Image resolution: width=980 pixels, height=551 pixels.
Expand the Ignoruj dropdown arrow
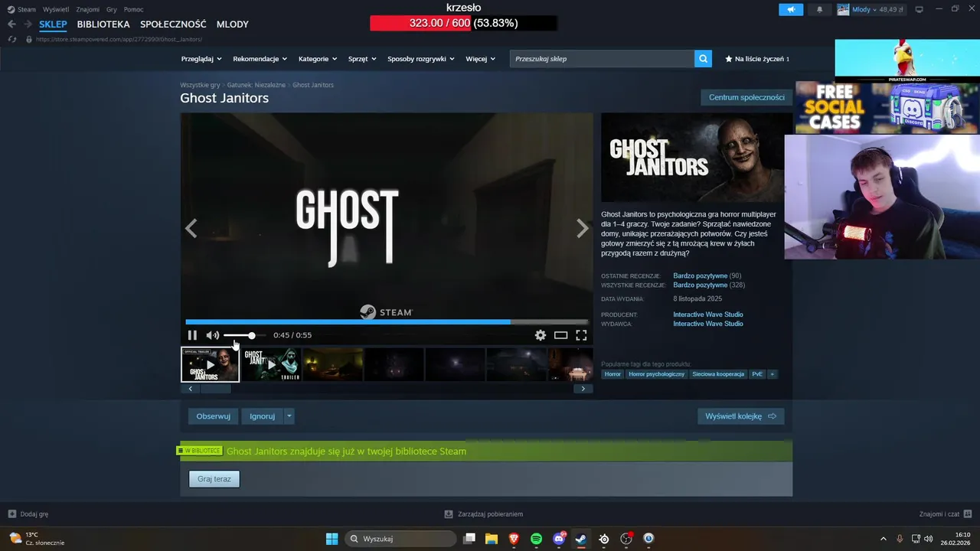(x=289, y=416)
